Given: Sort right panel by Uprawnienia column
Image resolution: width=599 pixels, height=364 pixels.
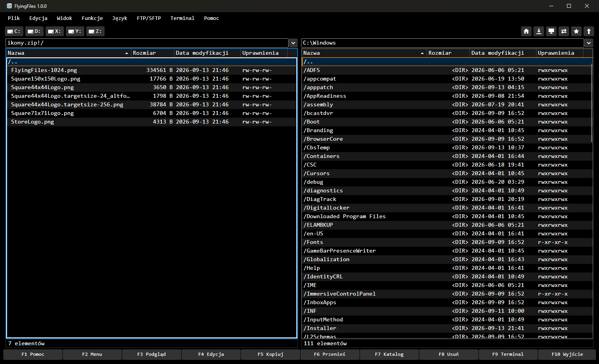Looking at the screenshot, I should click(560, 53).
